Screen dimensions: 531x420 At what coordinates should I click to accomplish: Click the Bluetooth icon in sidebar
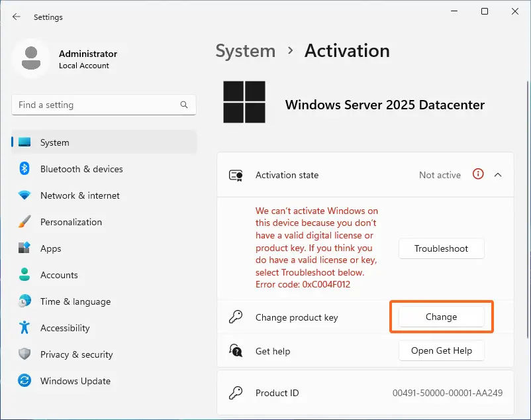coord(24,169)
